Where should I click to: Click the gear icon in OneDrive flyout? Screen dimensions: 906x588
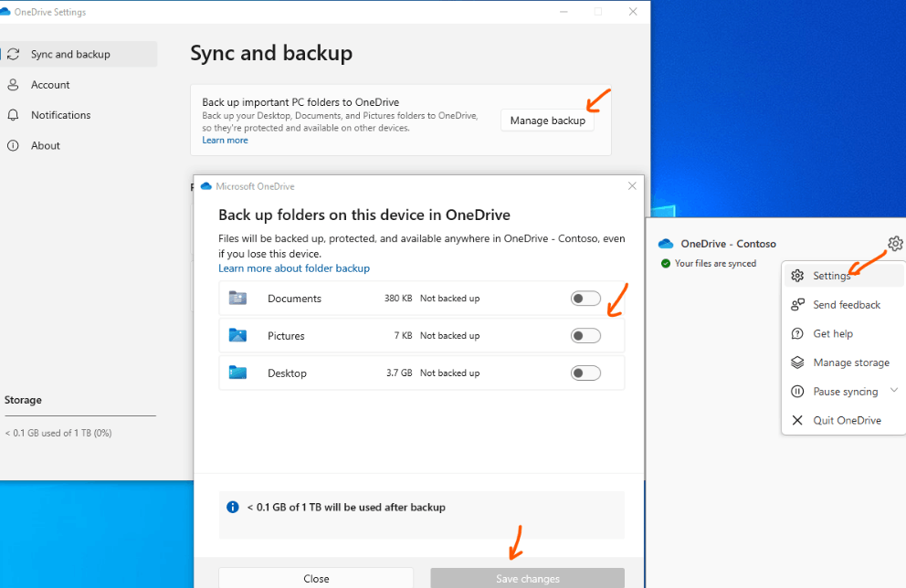[x=895, y=244]
